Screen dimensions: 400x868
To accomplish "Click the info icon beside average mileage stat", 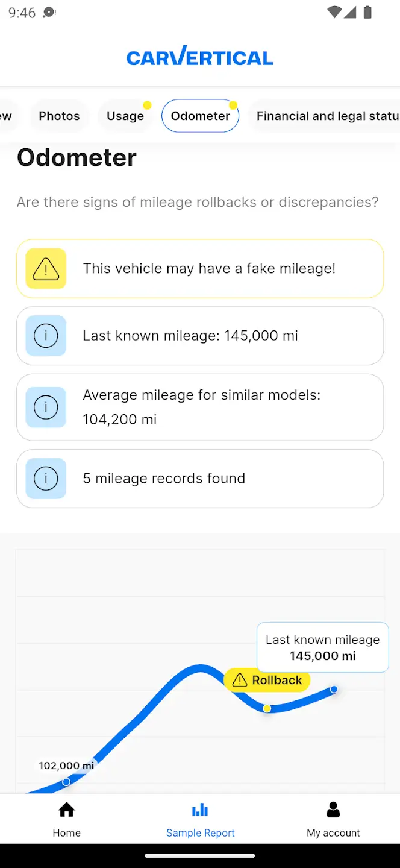I will click(45, 407).
